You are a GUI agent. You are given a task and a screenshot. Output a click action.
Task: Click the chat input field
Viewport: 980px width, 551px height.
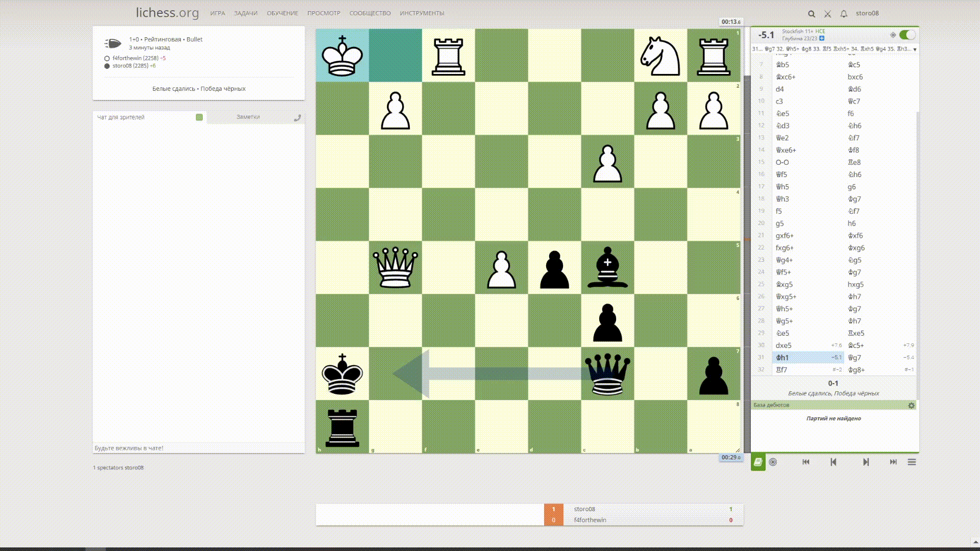tap(199, 448)
